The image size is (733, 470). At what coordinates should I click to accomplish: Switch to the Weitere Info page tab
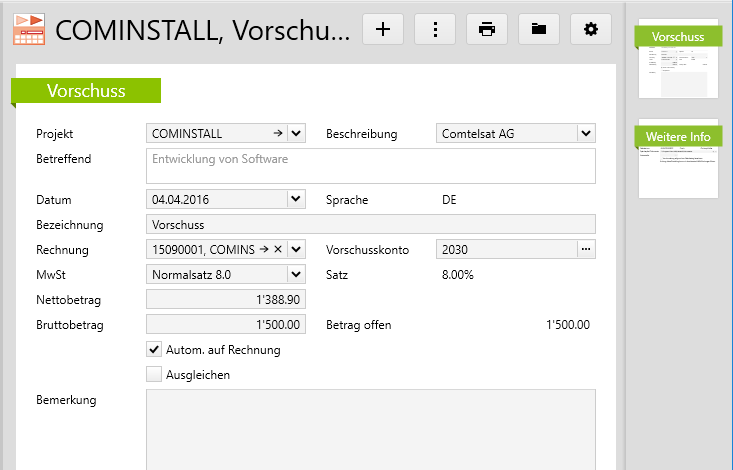pyautogui.click(x=678, y=137)
